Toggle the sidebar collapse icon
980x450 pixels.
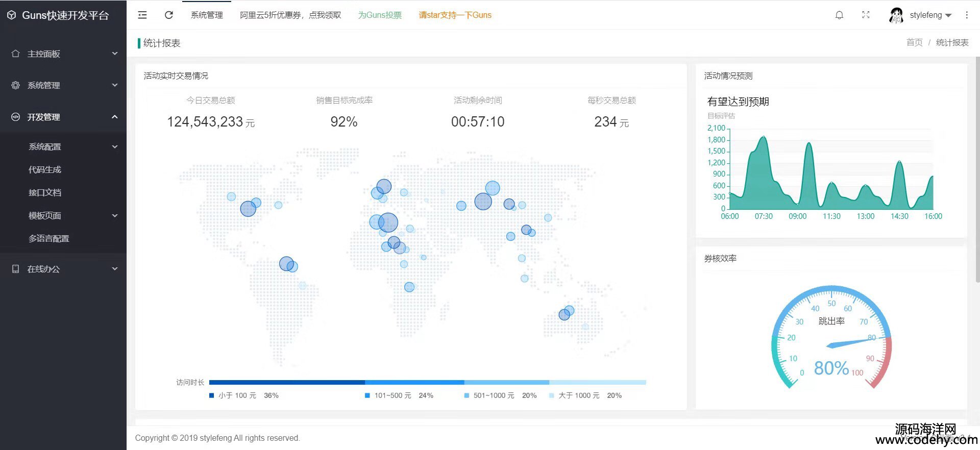click(x=142, y=15)
